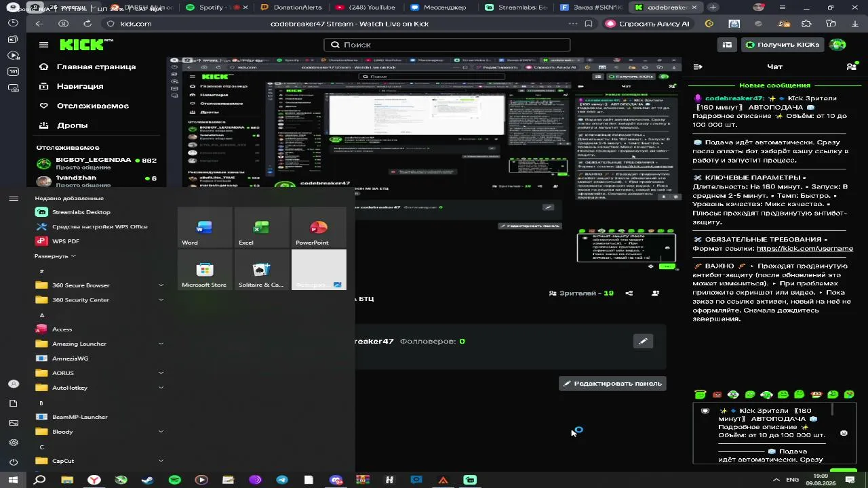Open the BIGBOY_LEGENDAA followed channel
Viewport: 868px width, 488px height.
pos(96,163)
